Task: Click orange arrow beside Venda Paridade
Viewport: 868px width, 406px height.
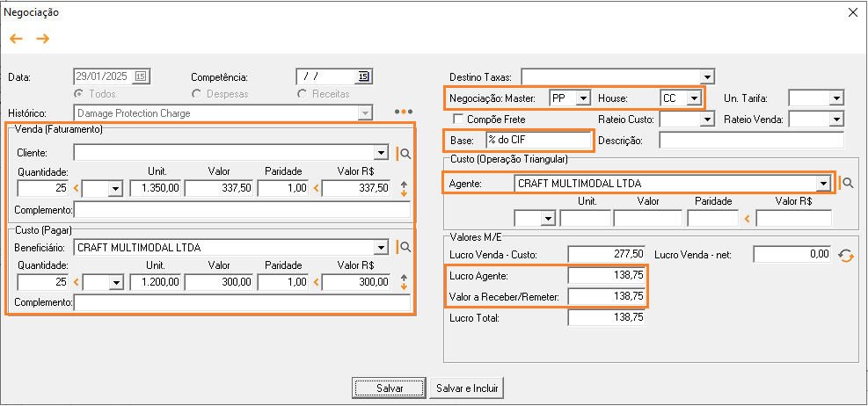Action: point(316,189)
